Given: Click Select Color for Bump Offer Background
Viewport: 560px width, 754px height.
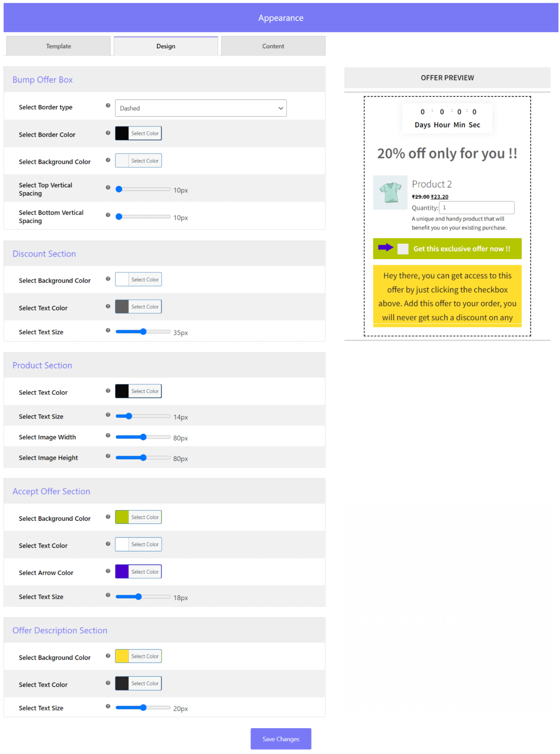Looking at the screenshot, I should [145, 161].
